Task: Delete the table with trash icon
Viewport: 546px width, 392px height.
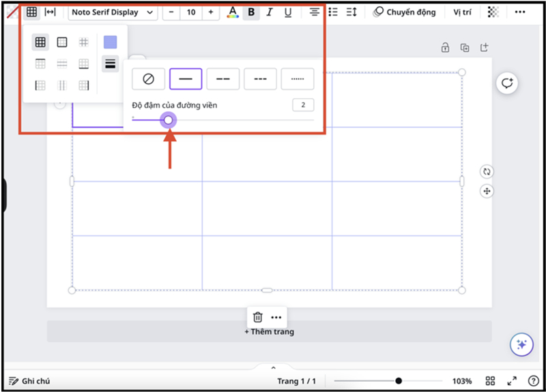Action: 257,317
